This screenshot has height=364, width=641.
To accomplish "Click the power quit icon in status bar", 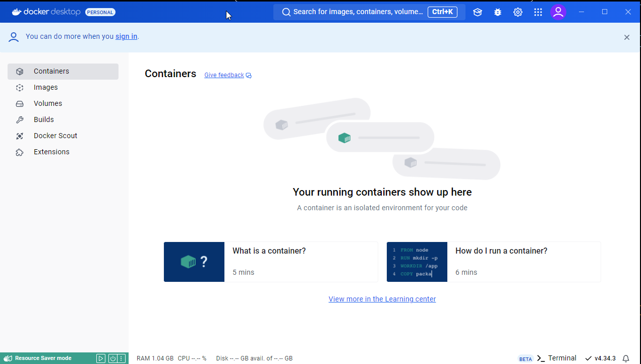I will tap(113, 358).
